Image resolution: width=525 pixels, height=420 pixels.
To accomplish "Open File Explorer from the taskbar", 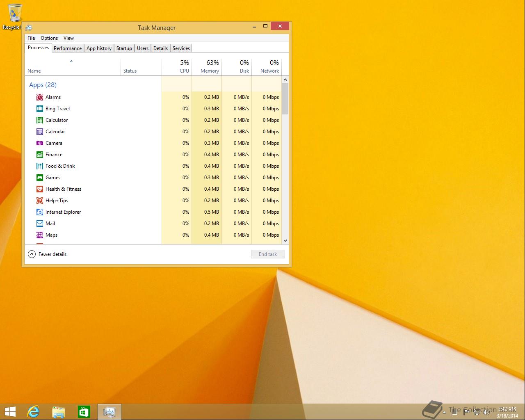I will (59, 412).
